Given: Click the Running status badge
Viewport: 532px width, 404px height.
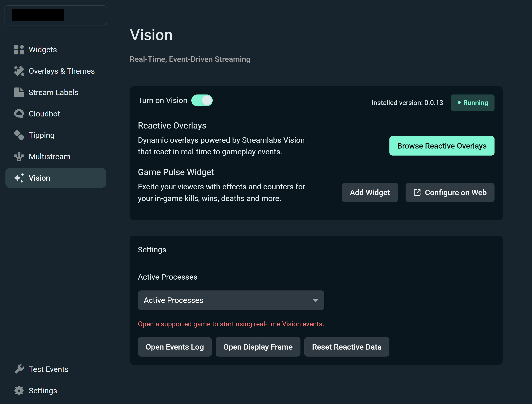Looking at the screenshot, I should tap(473, 103).
